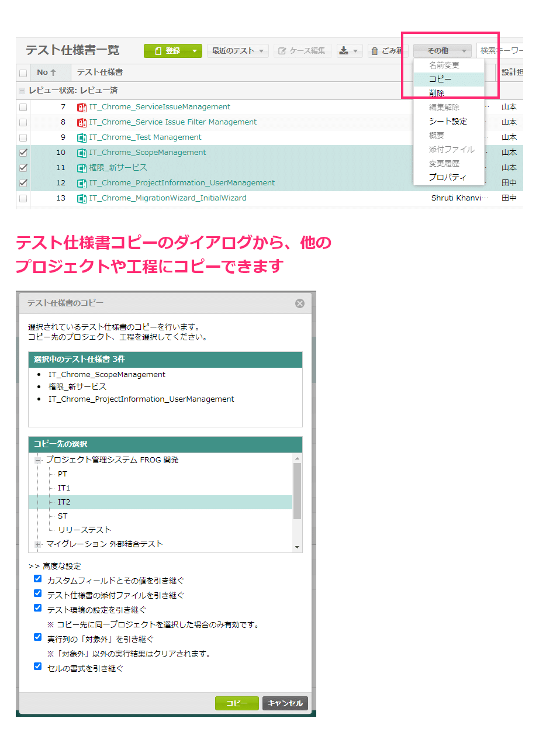Choose 削除 in the menu

pos(449,93)
